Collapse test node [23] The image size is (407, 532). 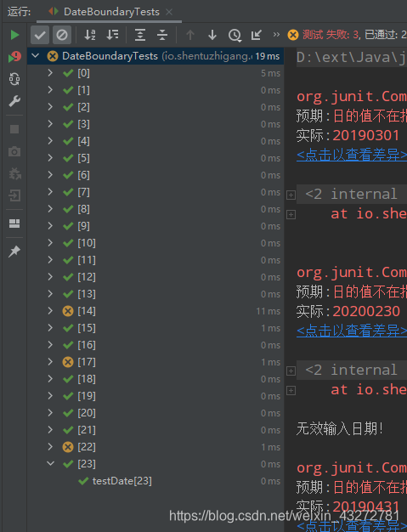pos(50,463)
